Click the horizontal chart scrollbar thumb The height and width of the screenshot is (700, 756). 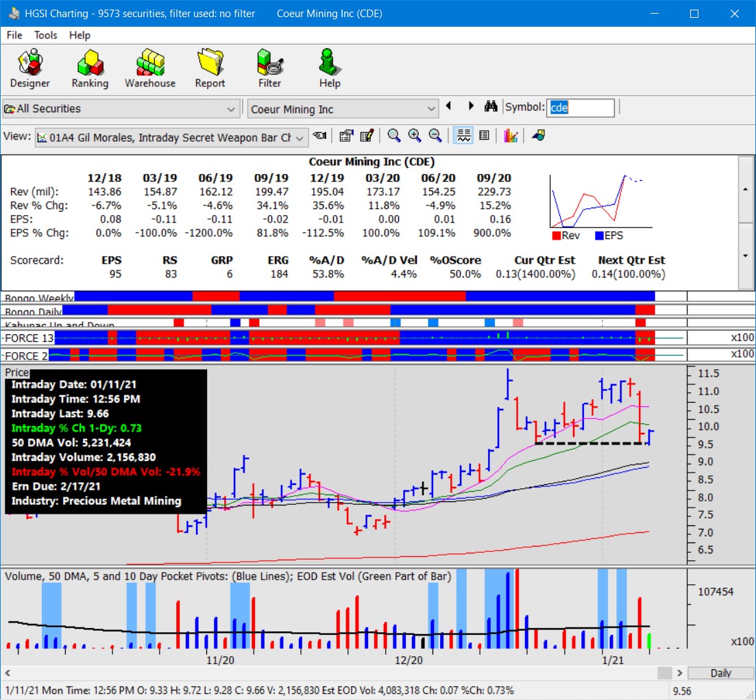(x=665, y=673)
